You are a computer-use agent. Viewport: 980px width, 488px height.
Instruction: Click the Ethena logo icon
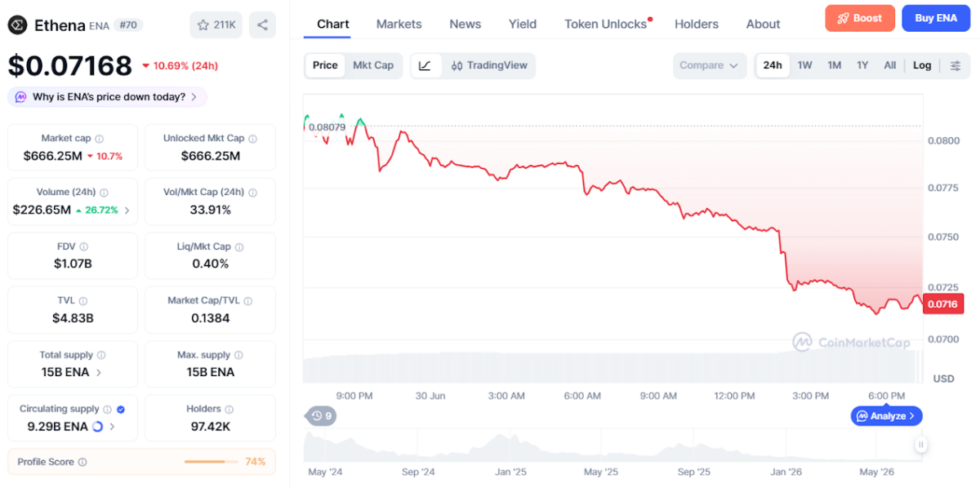click(x=17, y=25)
